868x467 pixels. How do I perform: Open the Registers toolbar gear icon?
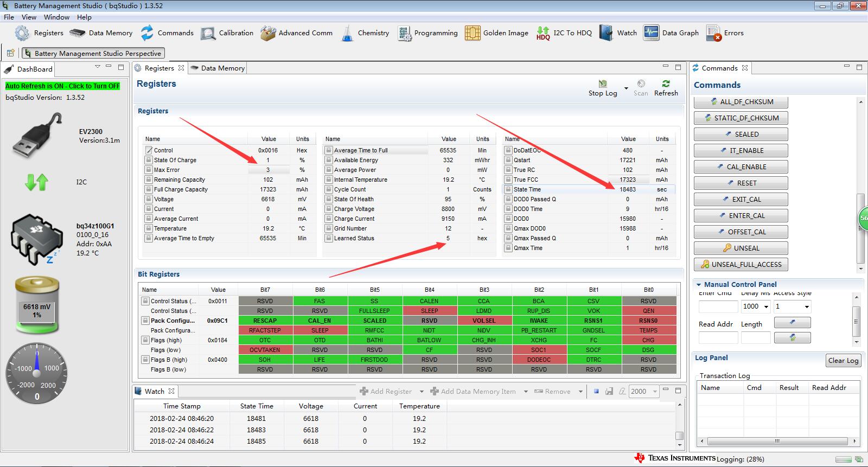coord(22,33)
